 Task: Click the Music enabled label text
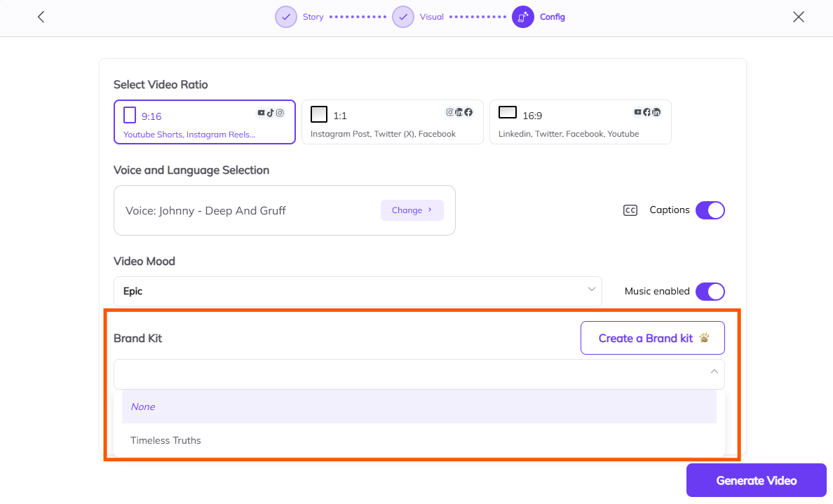[x=656, y=291]
